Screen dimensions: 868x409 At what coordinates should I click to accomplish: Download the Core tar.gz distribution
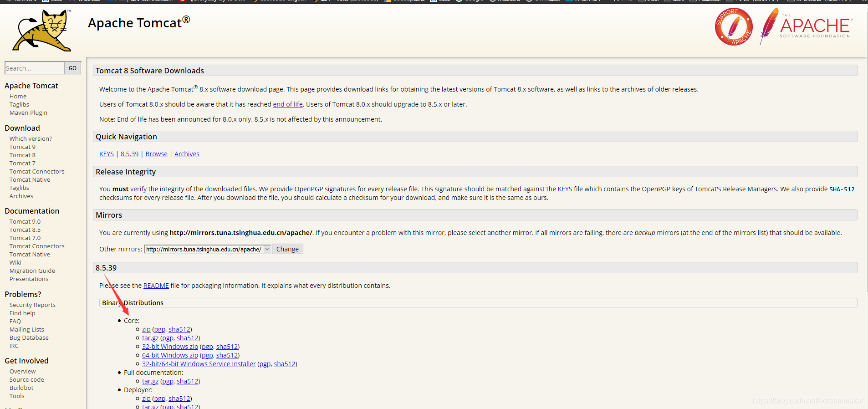point(150,338)
